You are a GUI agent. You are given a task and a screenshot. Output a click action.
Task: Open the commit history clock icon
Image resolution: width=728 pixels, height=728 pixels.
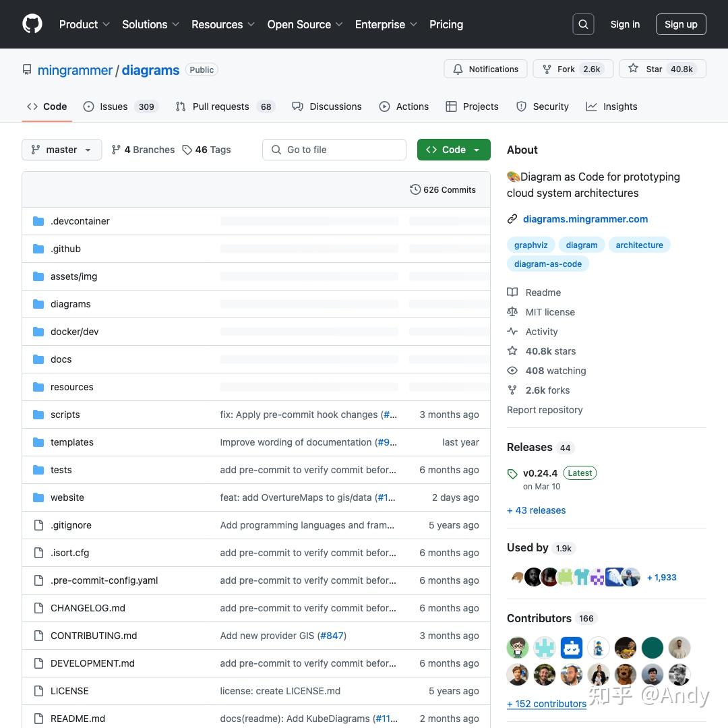[x=415, y=189]
